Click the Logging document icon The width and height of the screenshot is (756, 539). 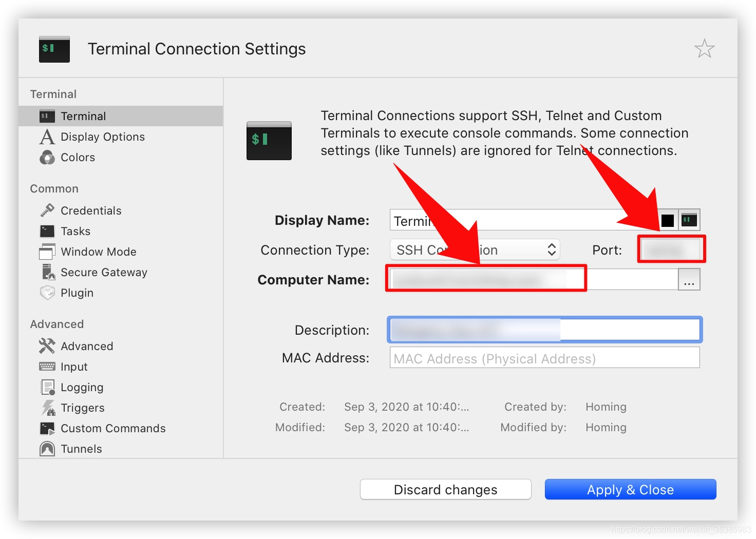[48, 387]
